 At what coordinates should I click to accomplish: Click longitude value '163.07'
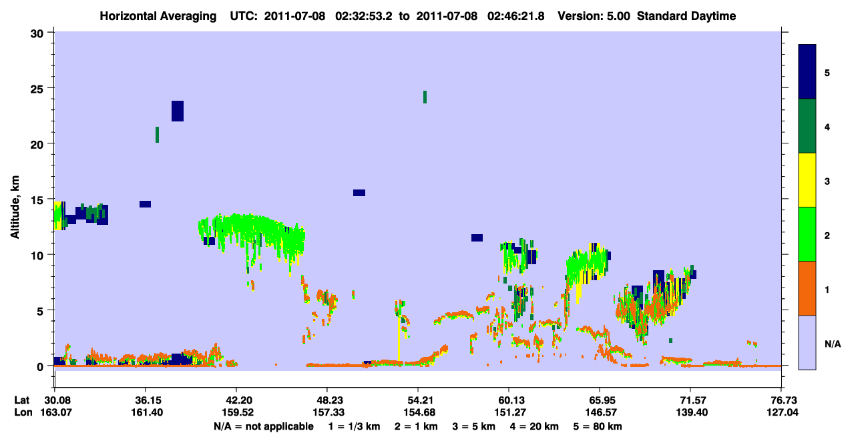click(x=55, y=413)
